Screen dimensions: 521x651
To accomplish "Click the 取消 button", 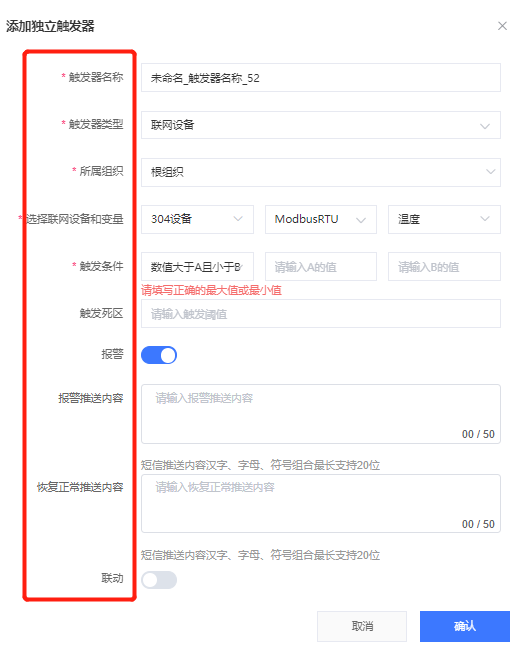I will [x=362, y=626].
